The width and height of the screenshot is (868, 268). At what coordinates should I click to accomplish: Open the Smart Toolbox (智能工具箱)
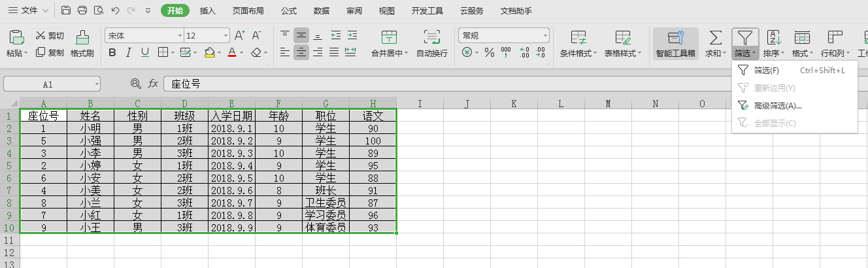(x=676, y=44)
